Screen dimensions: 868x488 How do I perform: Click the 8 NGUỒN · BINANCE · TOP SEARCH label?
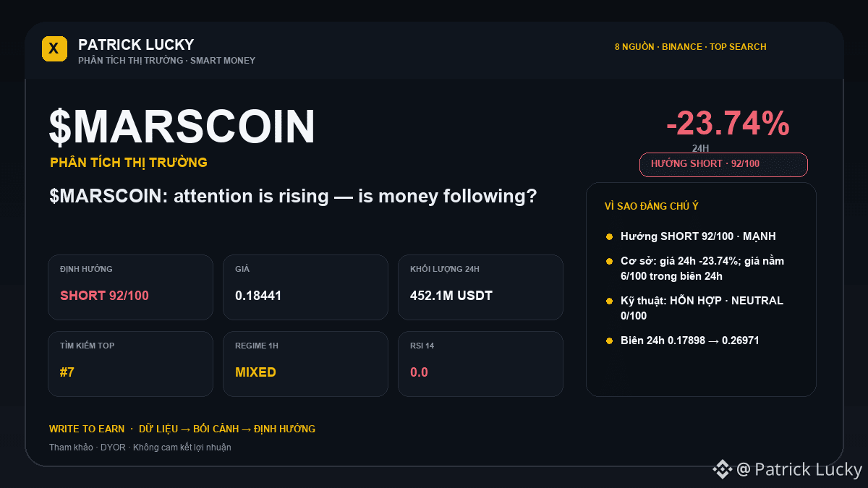(691, 47)
